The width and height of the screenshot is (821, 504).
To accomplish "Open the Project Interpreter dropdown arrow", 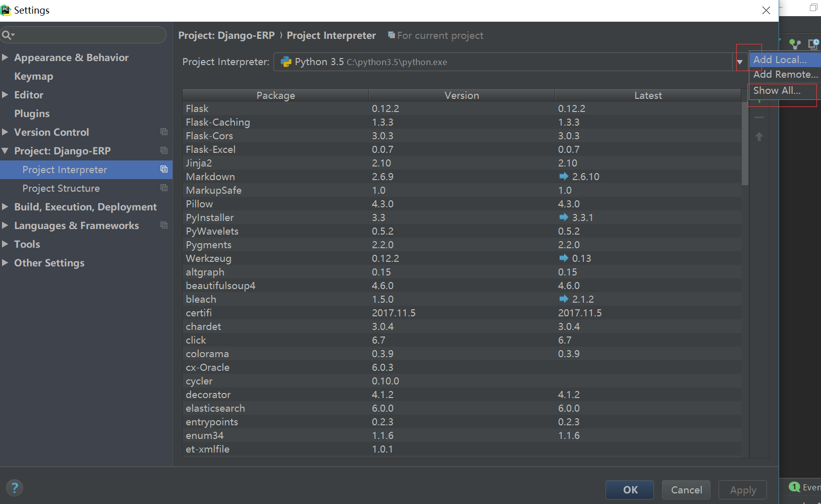I will (x=739, y=62).
